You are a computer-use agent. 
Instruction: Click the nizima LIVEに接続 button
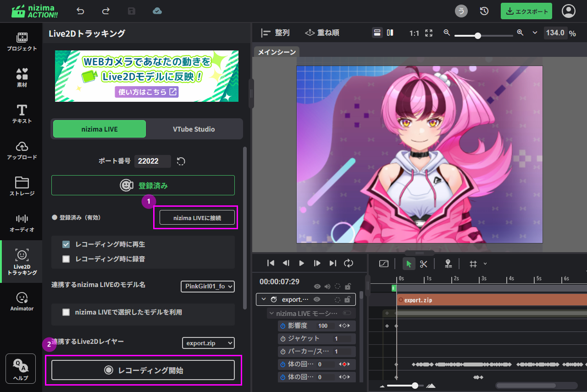(x=197, y=218)
